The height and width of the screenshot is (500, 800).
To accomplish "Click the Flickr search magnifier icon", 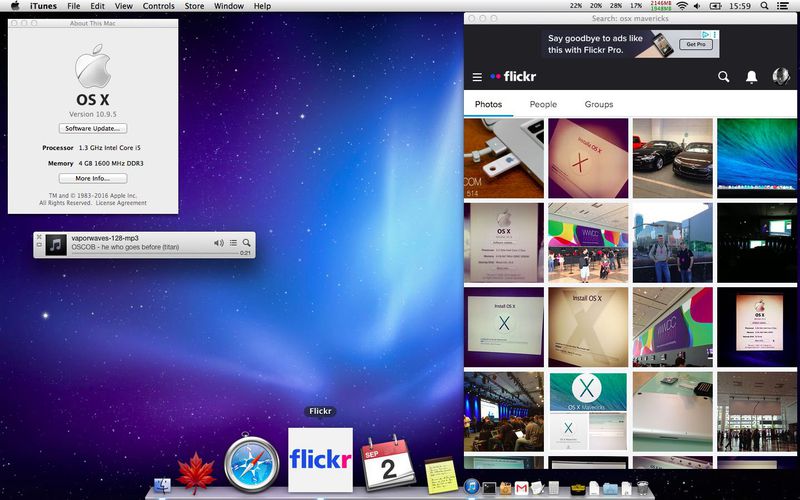I will (723, 77).
